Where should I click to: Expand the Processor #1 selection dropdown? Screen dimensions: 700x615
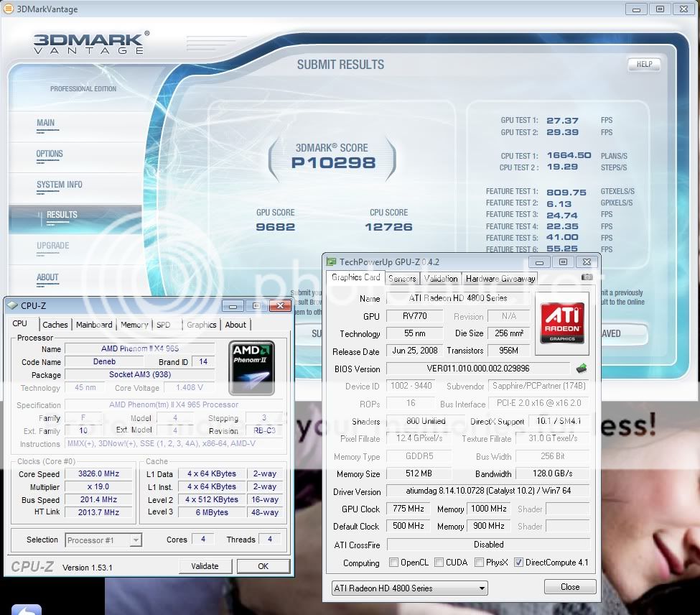(103, 540)
